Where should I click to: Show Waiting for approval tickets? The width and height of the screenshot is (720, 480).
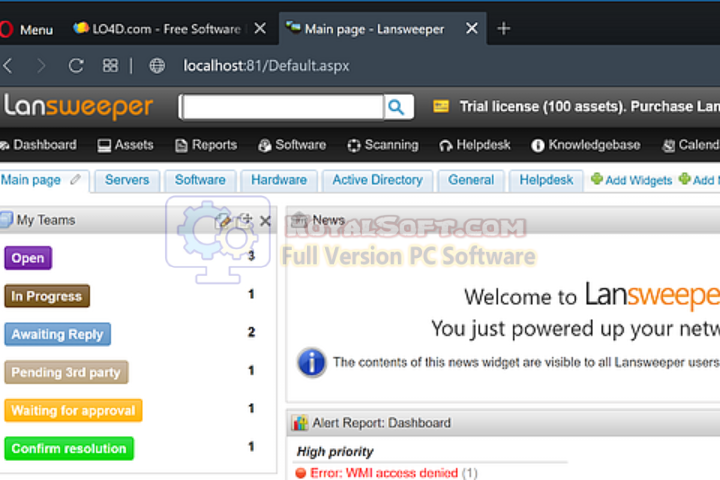coord(73,411)
